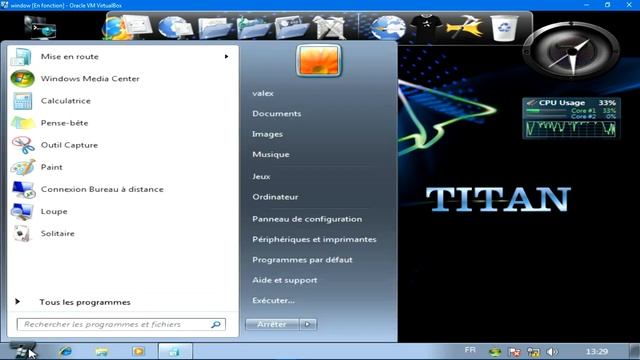640x360 pixels.
Task: Click Exécuter... to open Run dialog
Action: tap(273, 300)
